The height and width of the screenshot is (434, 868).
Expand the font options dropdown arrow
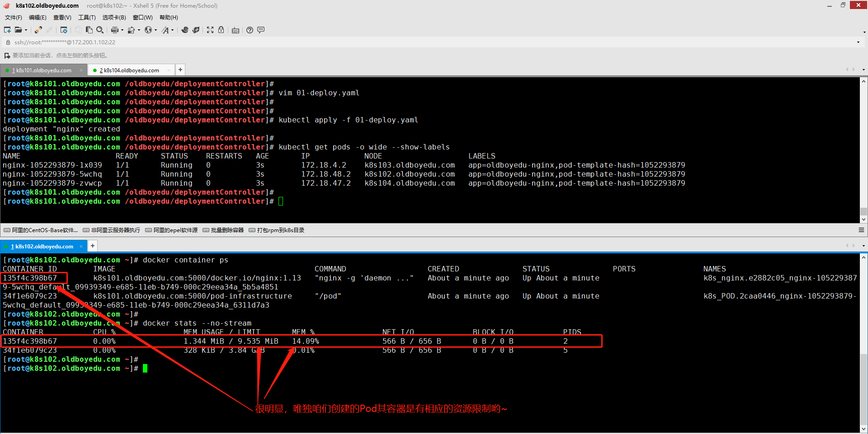tap(173, 30)
